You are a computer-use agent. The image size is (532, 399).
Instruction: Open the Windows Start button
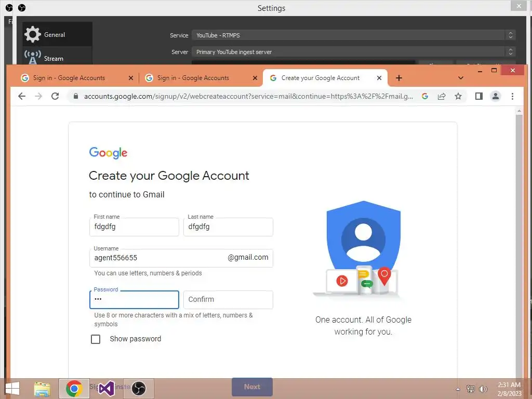click(x=12, y=389)
